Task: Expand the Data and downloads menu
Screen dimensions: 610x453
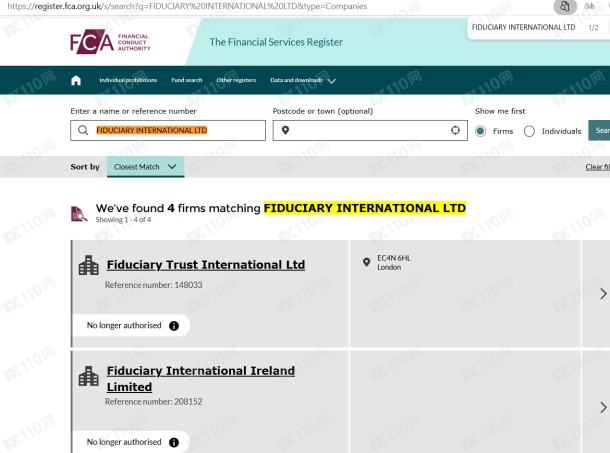Action: point(303,80)
